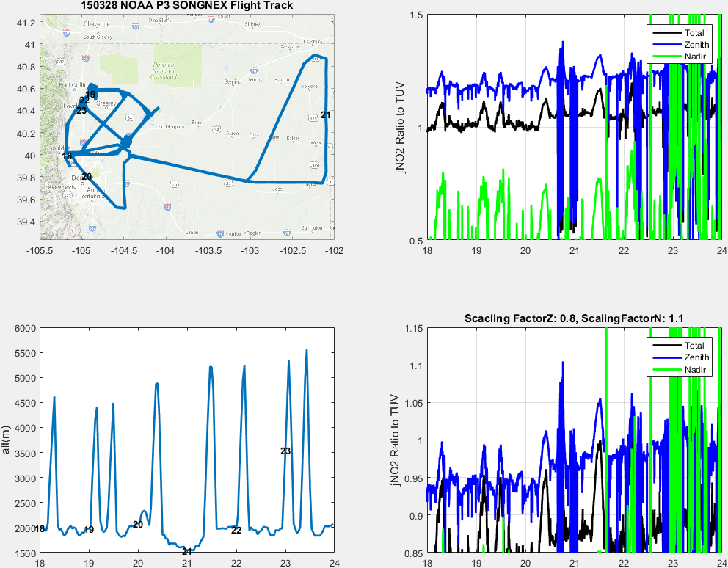The width and height of the screenshot is (728, 568).
Task: Click the SONGNEX Flight Track plot title
Action: (186, 6)
